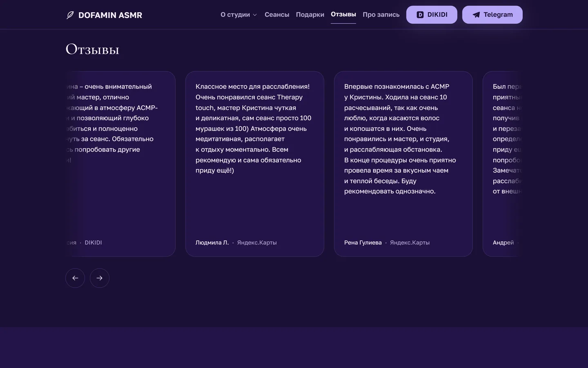Open the Telegram button
This screenshot has width=588, height=368.
(x=492, y=15)
